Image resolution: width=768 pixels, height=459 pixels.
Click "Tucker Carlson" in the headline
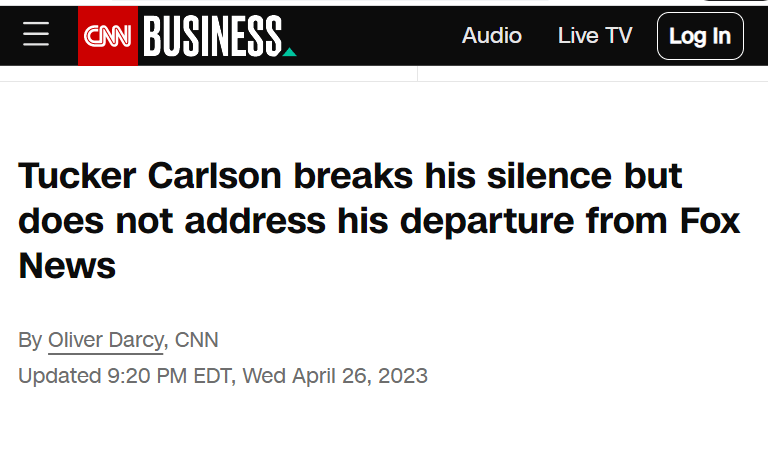click(x=150, y=176)
